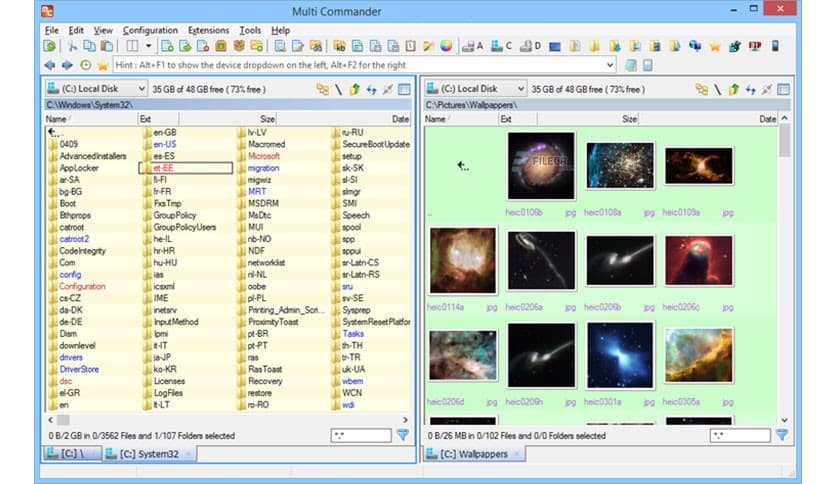The image size is (836, 484).
Task: Open the View menu
Action: click(x=103, y=30)
